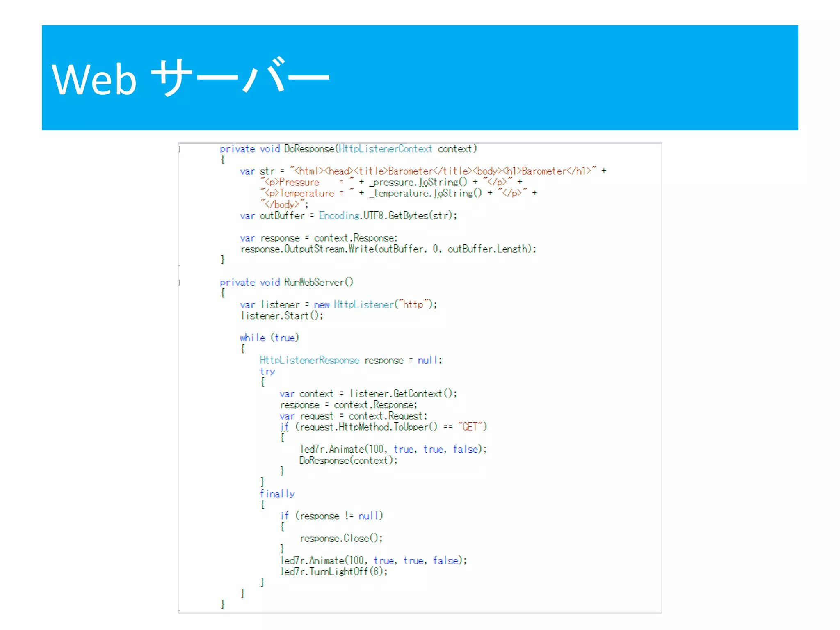The height and width of the screenshot is (630, 840).
Task: Select the 'led7r.TurnLightOff(6);' line
Action: coord(334,571)
